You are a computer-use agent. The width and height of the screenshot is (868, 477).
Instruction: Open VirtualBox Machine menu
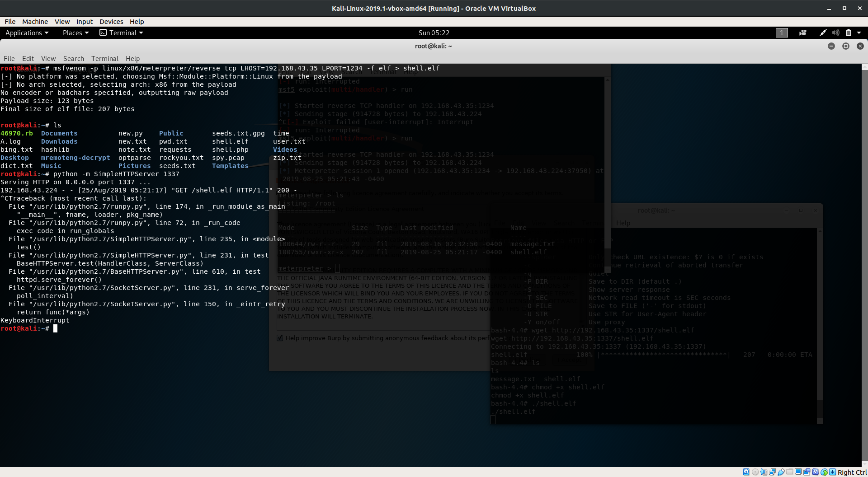[x=35, y=21]
